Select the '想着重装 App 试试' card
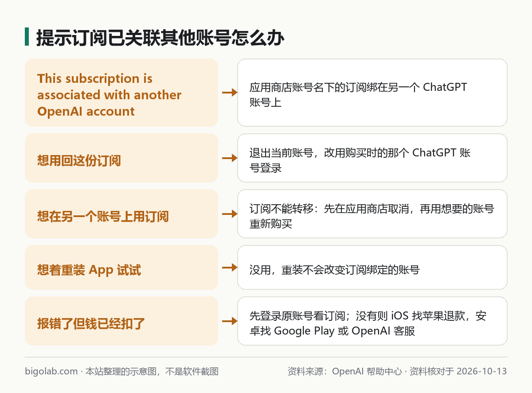532x393 pixels. coord(121,267)
